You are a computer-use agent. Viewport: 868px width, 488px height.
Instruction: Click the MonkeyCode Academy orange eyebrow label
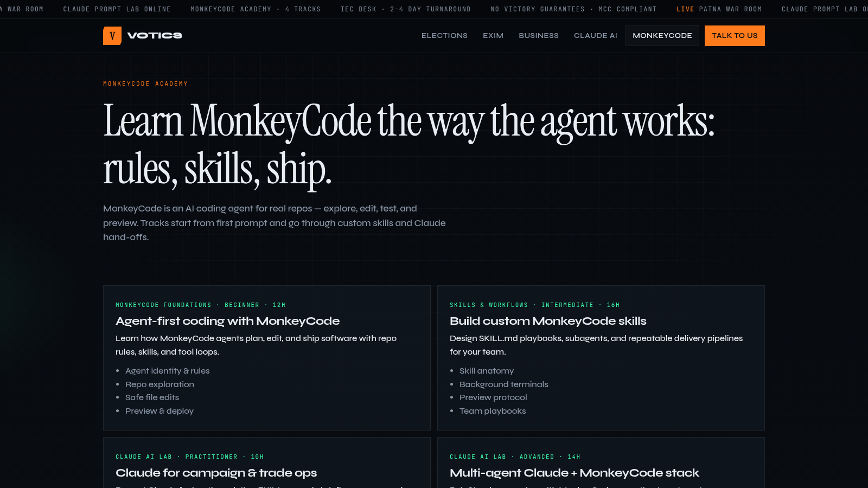point(145,84)
